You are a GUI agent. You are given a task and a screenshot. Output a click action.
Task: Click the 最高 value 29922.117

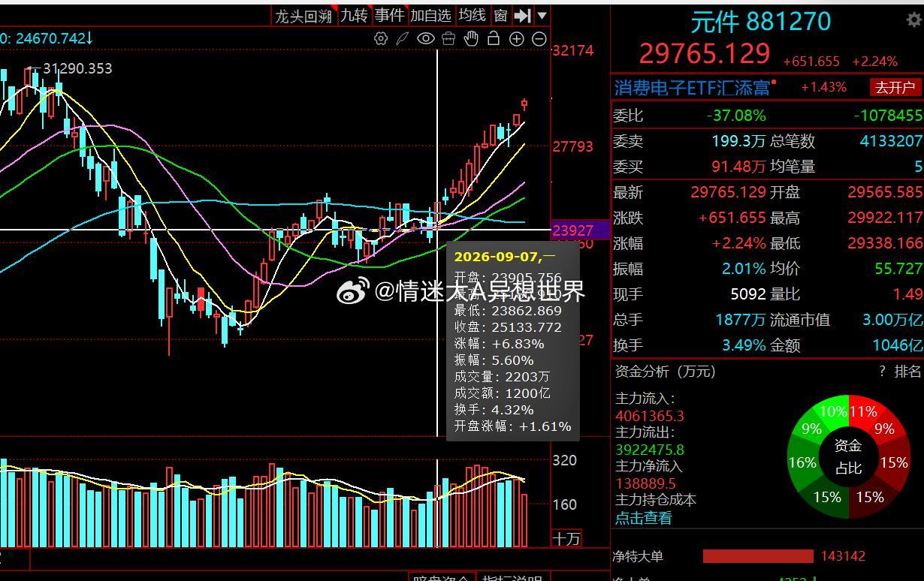885,218
